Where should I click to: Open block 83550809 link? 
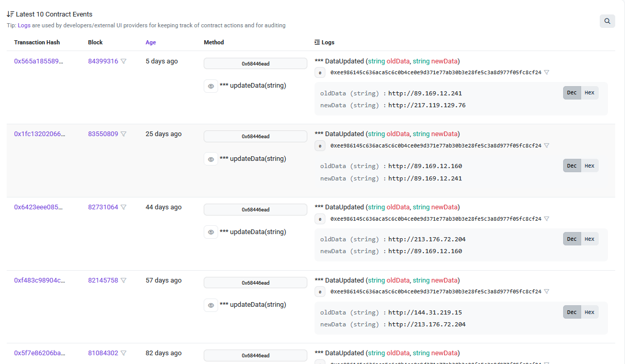tap(103, 134)
